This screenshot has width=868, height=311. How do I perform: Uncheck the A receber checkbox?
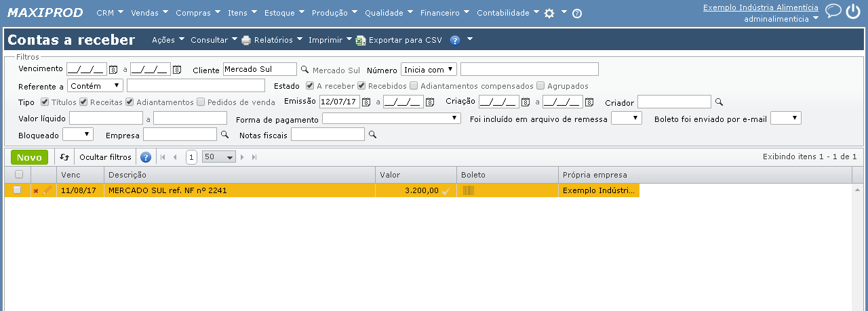pos(310,86)
